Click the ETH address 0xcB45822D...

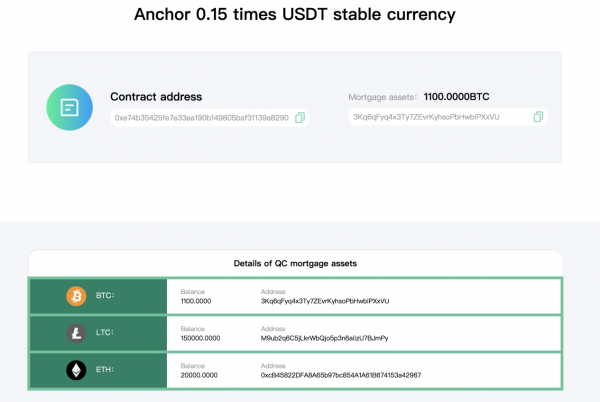click(340, 375)
